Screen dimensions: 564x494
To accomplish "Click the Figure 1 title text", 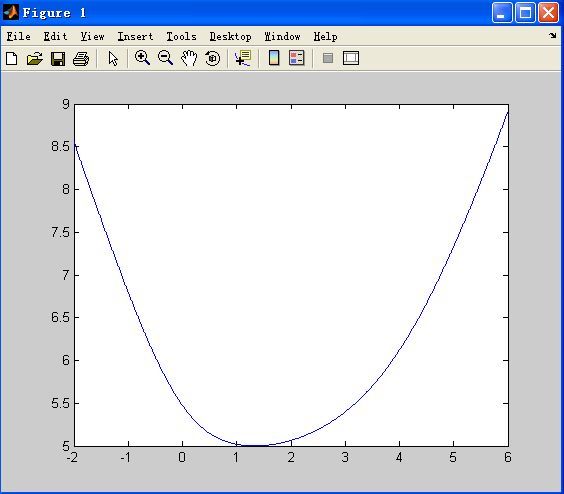I will [54, 13].
